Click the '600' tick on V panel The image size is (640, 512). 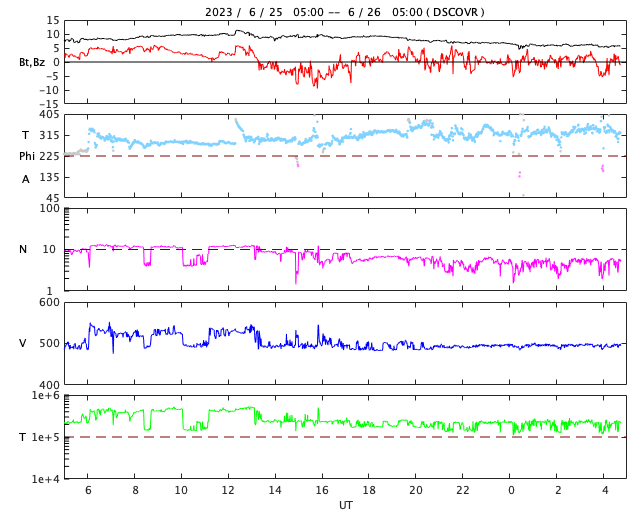click(x=49, y=303)
